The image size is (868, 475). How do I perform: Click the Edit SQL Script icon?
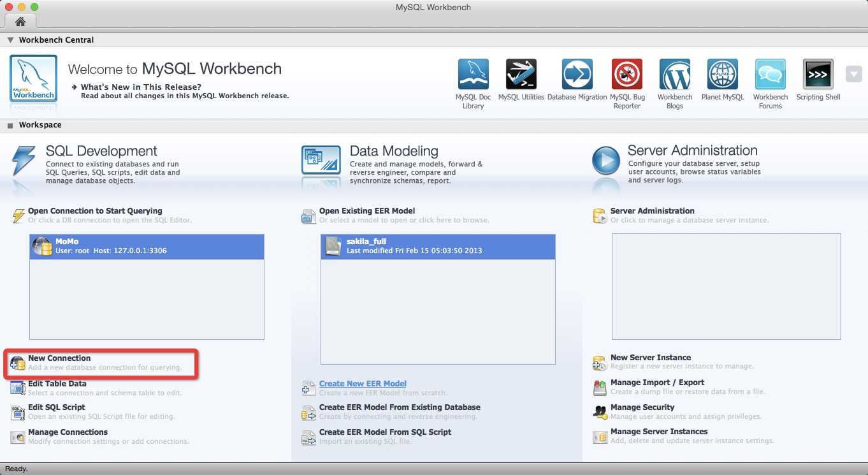click(17, 412)
